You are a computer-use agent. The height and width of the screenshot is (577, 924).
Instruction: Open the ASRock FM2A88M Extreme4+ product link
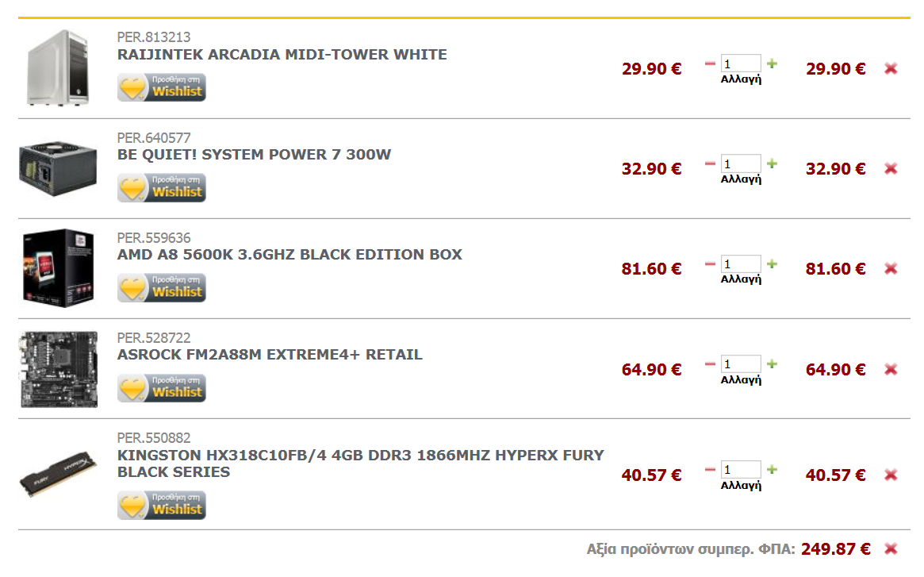270,355
